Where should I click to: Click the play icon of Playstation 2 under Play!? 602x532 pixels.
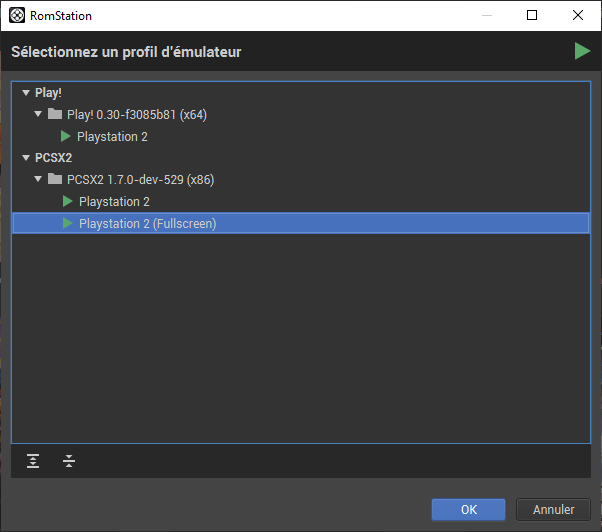[x=67, y=136]
